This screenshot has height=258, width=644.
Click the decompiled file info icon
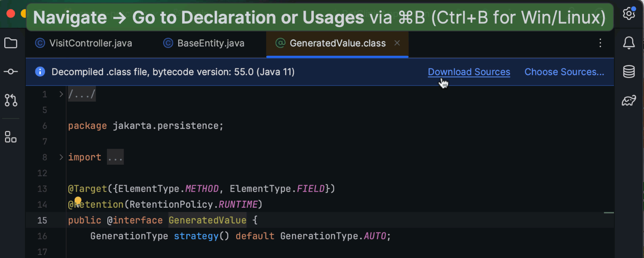[39, 72]
